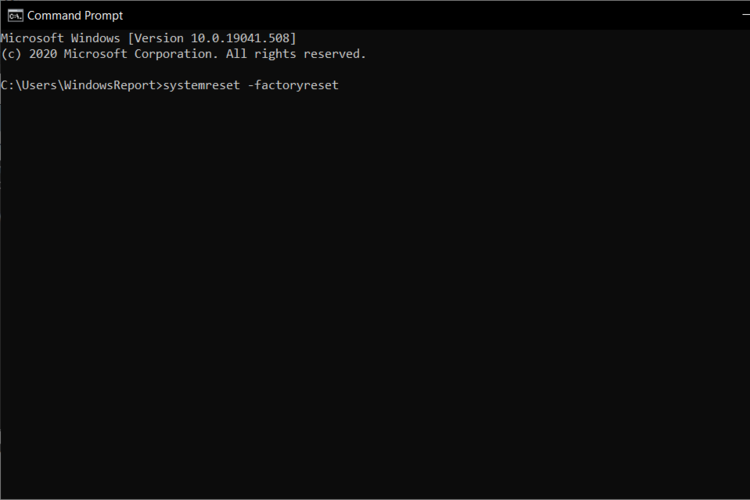Click the "Windows" word in the first line
Screen dimensions: 750x500
click(96, 38)
